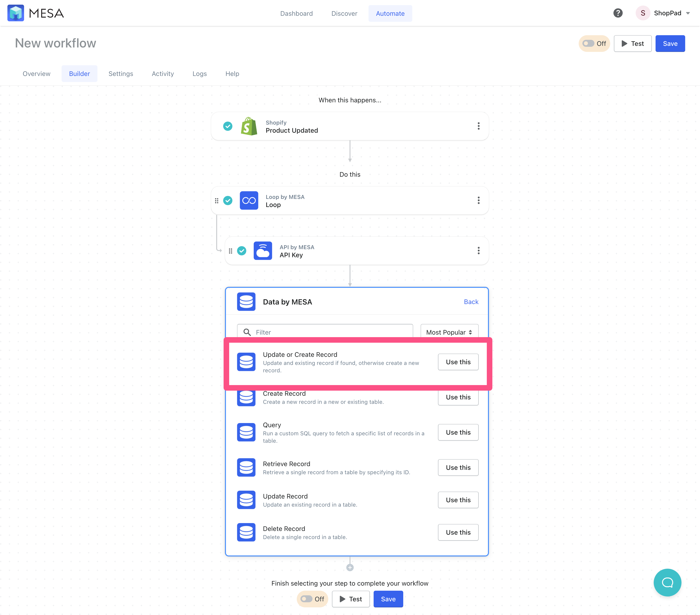This screenshot has height=615, width=700.
Task: Open the Most Popular sort dropdown
Action: (x=449, y=332)
